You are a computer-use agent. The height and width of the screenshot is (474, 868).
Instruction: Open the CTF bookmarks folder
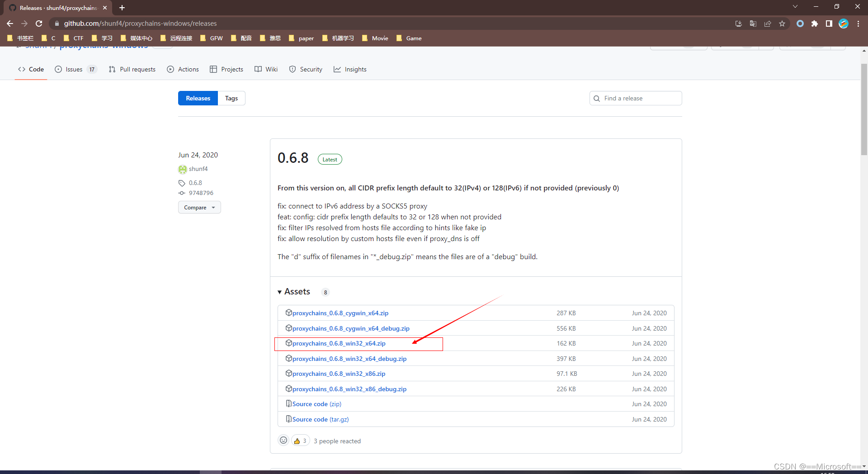(x=74, y=38)
